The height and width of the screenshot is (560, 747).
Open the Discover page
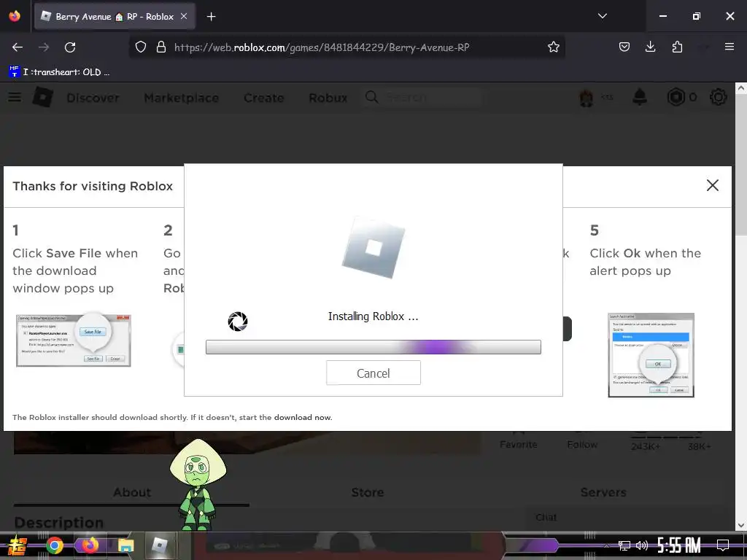tap(93, 98)
